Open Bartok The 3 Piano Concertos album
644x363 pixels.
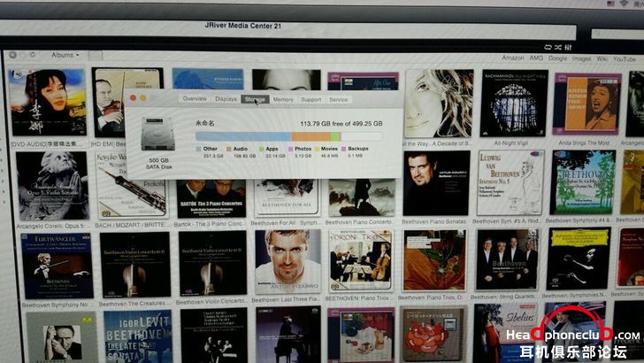coord(211,199)
